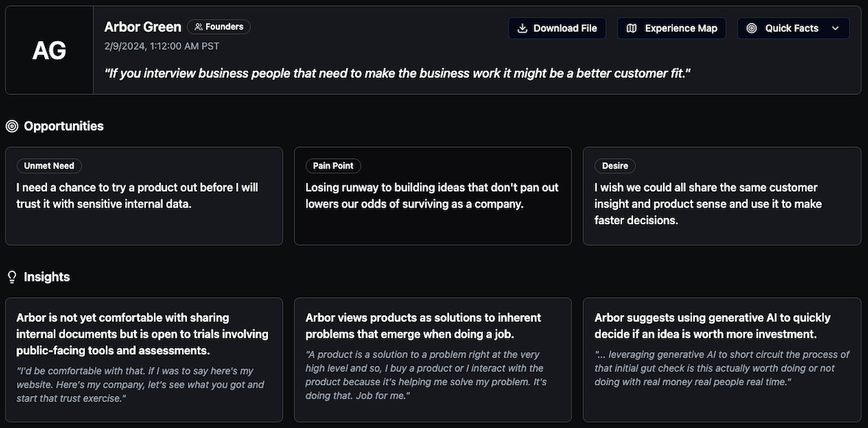Open insight about using generative AI
This screenshot has height=428, width=868.
click(721, 360)
